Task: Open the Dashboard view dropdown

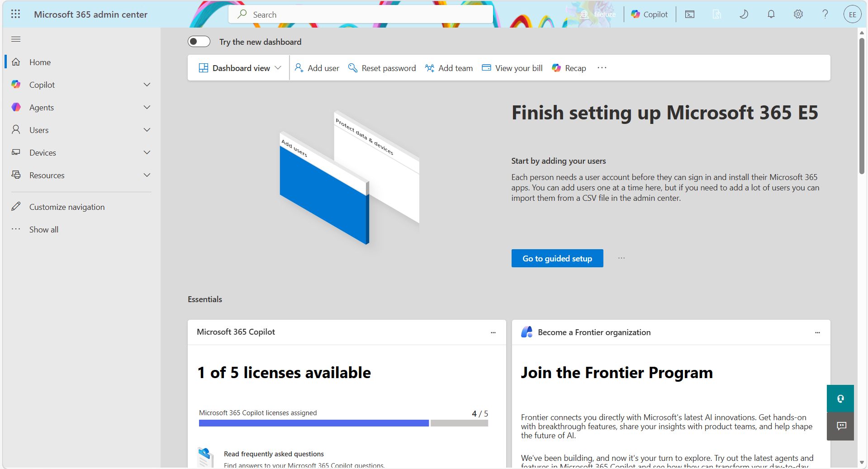Action: coord(240,68)
